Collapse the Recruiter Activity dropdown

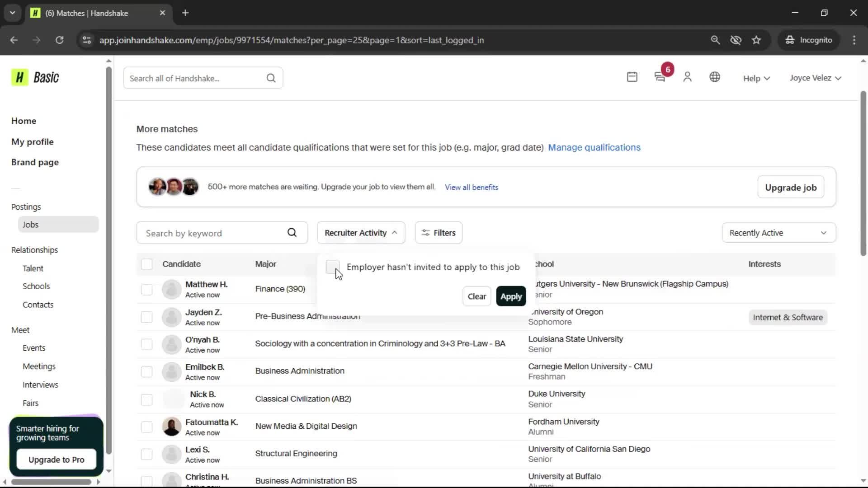click(361, 233)
